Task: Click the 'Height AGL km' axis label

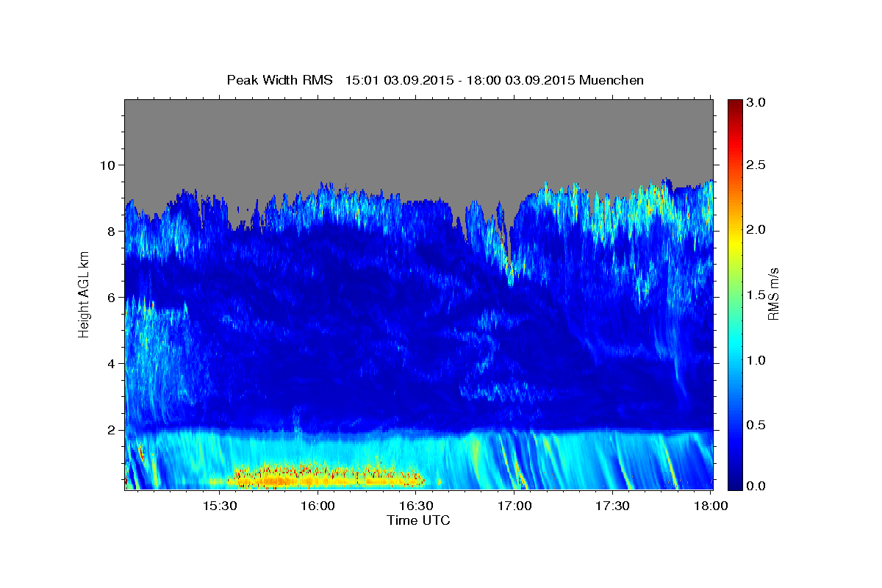Action: [84, 294]
